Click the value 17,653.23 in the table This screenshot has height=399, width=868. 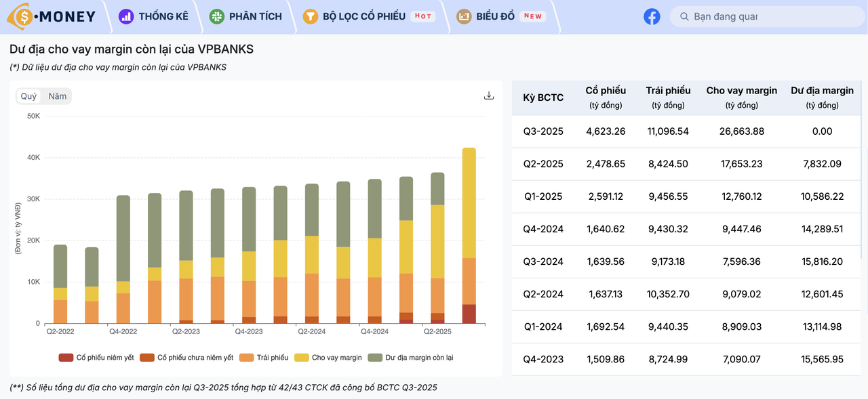742,164
